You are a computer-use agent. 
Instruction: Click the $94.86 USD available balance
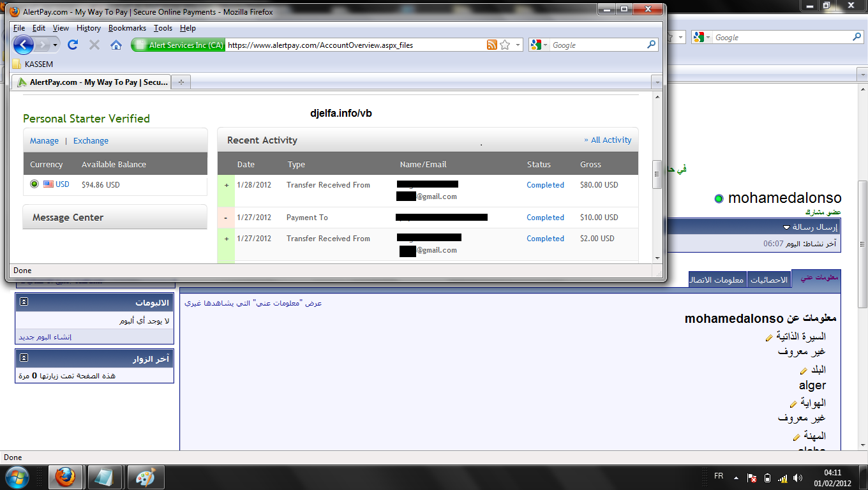tap(101, 184)
